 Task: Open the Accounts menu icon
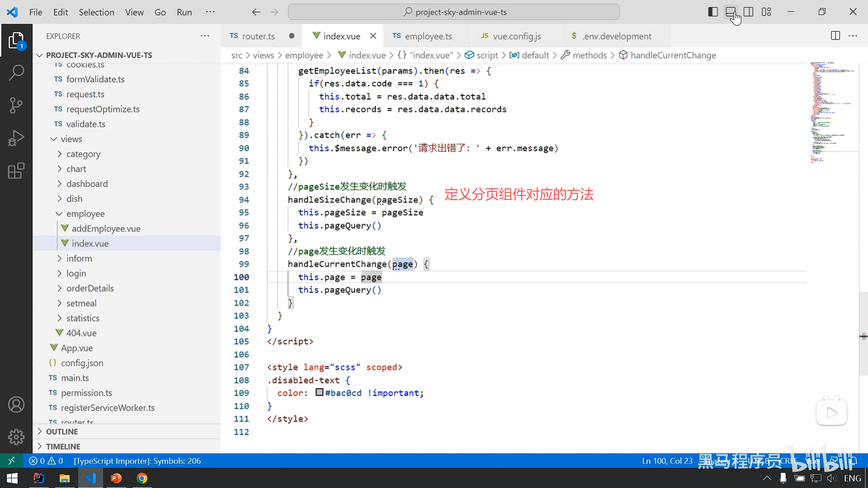tap(16, 404)
